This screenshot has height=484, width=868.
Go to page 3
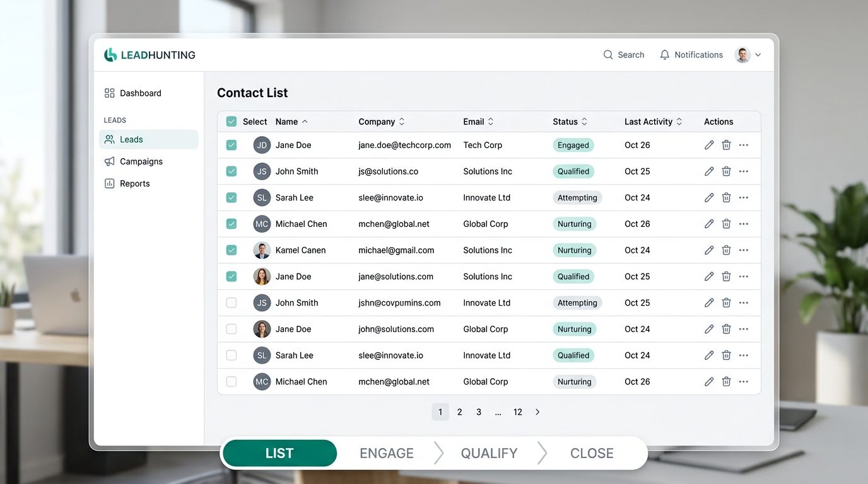click(x=479, y=412)
